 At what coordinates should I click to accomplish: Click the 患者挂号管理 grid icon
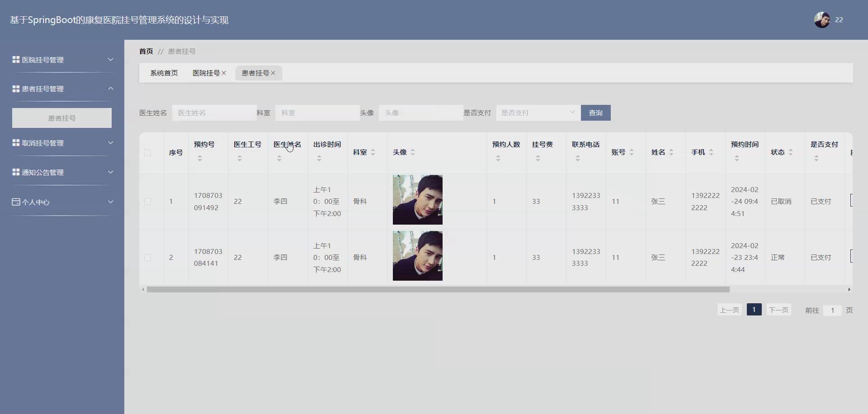(x=16, y=89)
